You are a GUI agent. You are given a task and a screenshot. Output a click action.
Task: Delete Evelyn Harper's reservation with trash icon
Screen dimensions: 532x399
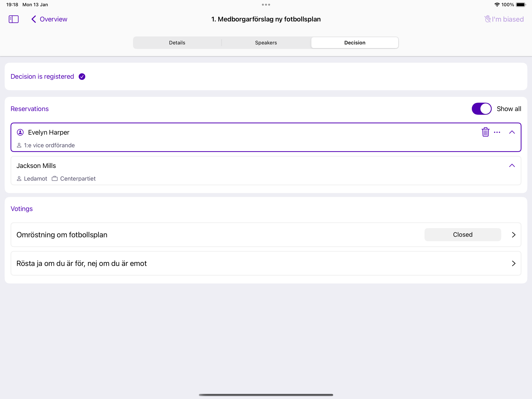pyautogui.click(x=486, y=132)
